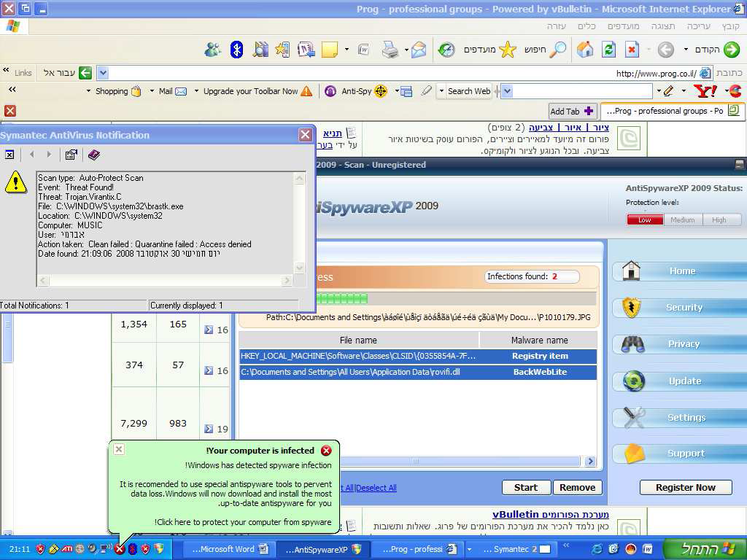The image size is (747, 560).
Task: Click the Yahoo toolbar search input field
Action: (582, 91)
